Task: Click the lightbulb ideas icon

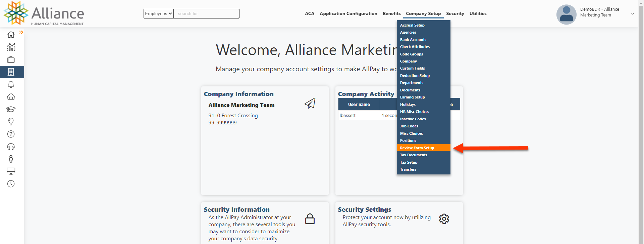Action: pyautogui.click(x=11, y=122)
